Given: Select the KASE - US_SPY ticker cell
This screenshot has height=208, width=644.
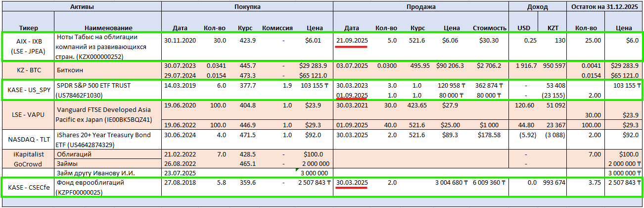Looking at the screenshot, I should 28,90.
